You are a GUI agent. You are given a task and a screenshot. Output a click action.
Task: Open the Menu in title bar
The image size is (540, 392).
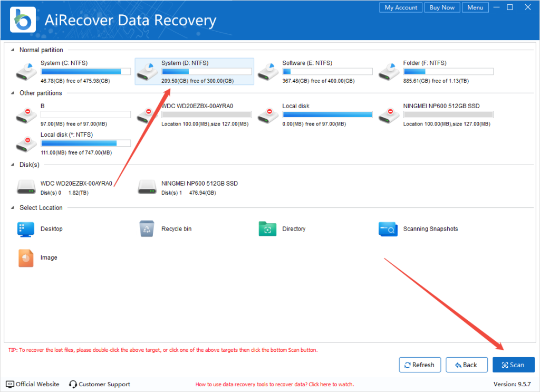pyautogui.click(x=475, y=7)
